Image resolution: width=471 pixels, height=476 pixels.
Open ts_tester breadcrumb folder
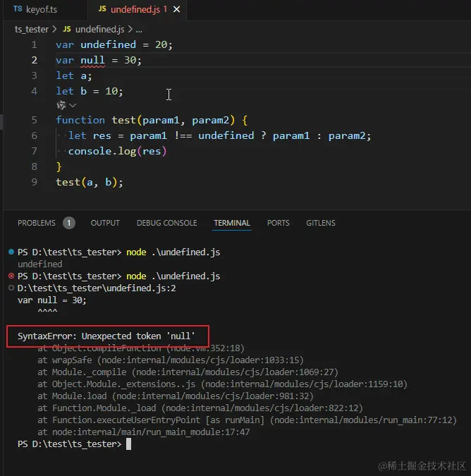point(32,30)
